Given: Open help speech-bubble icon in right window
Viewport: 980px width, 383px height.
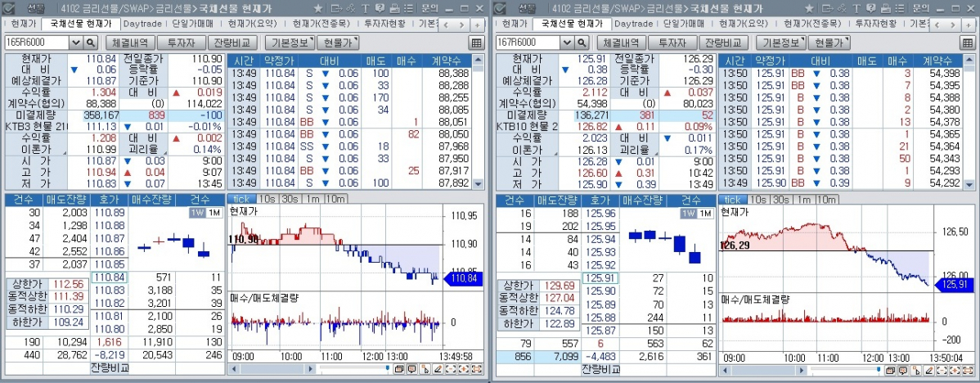Looking at the screenshot, I should [x=871, y=9].
